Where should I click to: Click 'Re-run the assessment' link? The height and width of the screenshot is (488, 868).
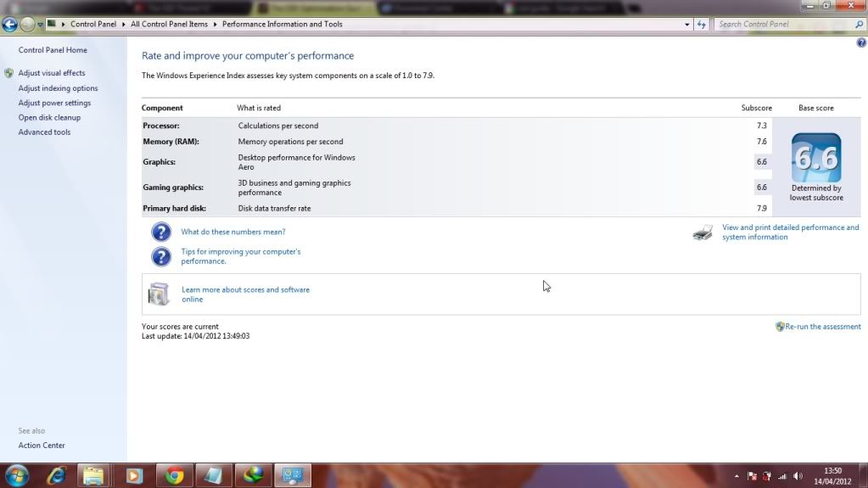tap(822, 327)
